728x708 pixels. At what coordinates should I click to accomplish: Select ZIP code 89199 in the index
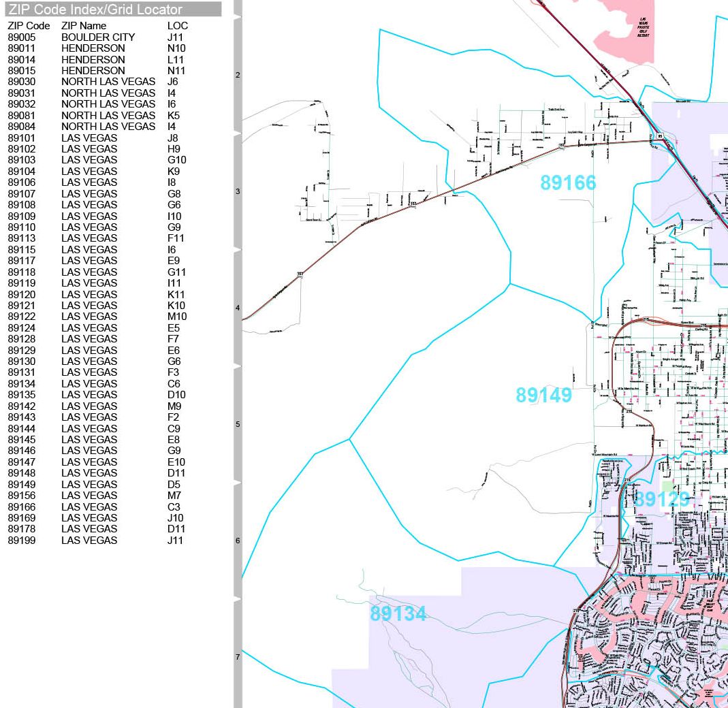click(x=22, y=541)
